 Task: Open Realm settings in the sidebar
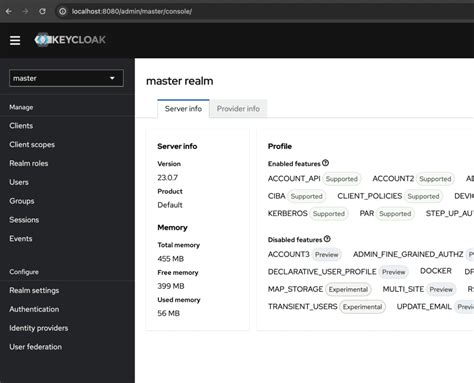pos(34,291)
